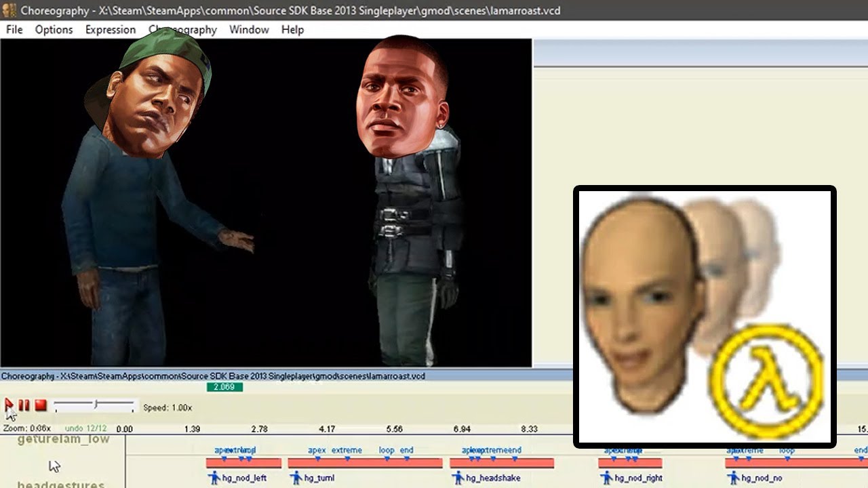This screenshot has height=488, width=868.
Task: Open the File menu
Action: tap(14, 30)
